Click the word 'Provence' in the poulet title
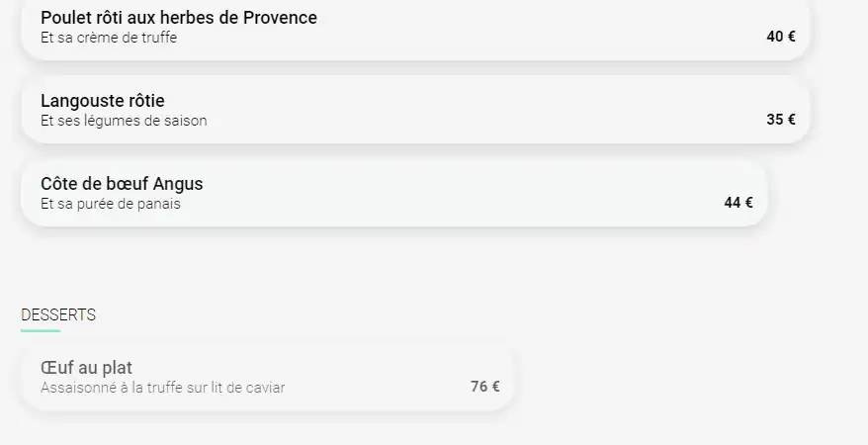 pos(280,18)
